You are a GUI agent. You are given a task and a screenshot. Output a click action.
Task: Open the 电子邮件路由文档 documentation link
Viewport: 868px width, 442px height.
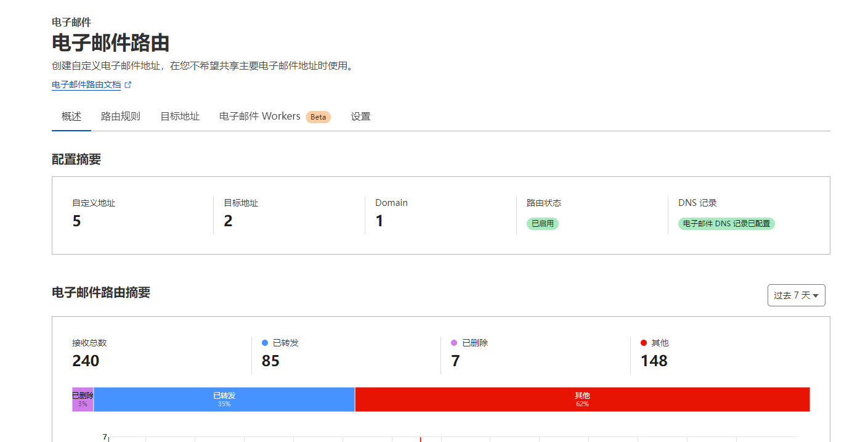[86, 85]
